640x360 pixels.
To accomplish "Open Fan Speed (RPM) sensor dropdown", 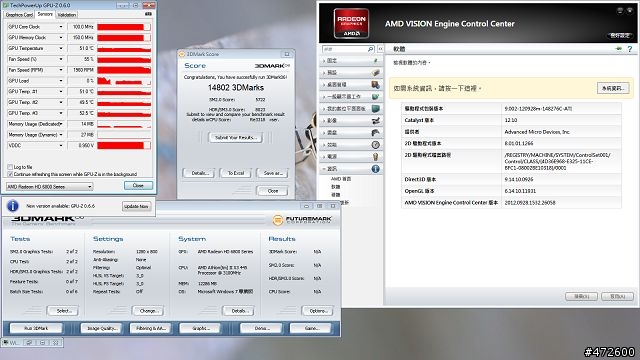I will coord(61,70).
